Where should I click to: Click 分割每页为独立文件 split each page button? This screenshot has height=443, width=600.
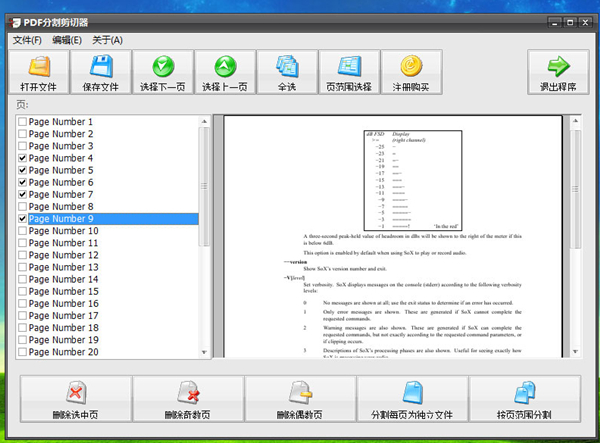click(412, 399)
